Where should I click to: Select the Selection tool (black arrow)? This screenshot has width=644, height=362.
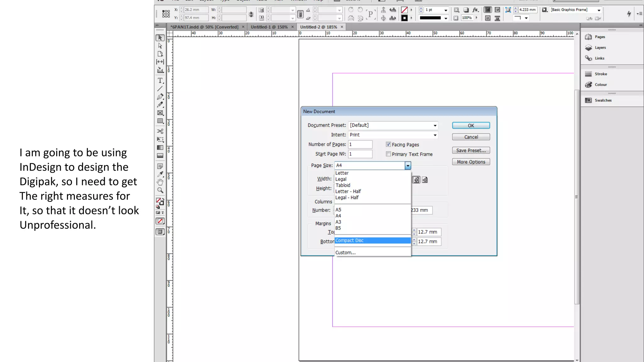(160, 38)
